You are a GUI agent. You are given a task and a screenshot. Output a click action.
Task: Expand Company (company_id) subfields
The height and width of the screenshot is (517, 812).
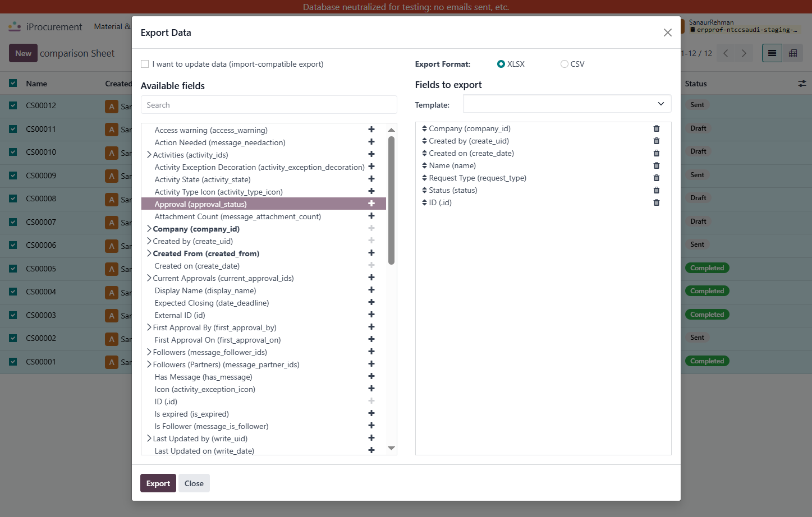pyautogui.click(x=149, y=229)
